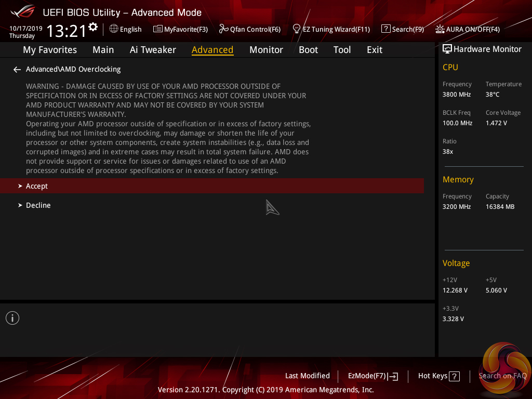532x399 pixels.
Task: Click CPU temperature value 38°C
Action: pos(493,95)
